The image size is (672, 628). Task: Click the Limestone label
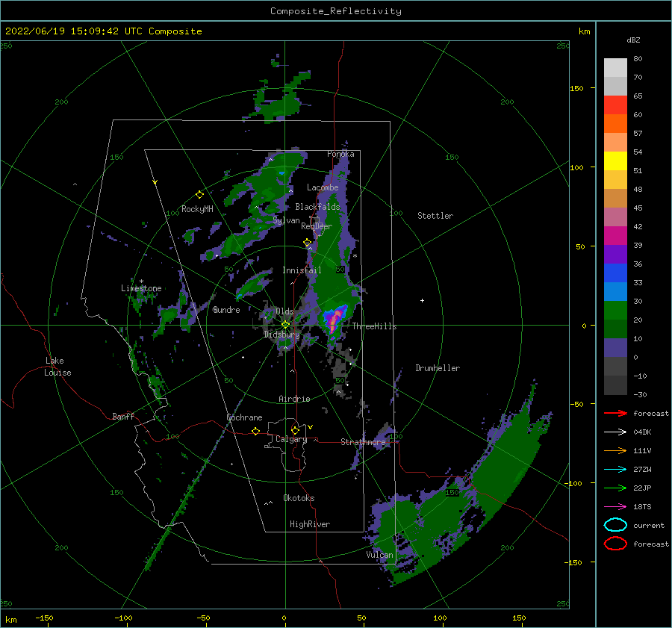coord(141,288)
